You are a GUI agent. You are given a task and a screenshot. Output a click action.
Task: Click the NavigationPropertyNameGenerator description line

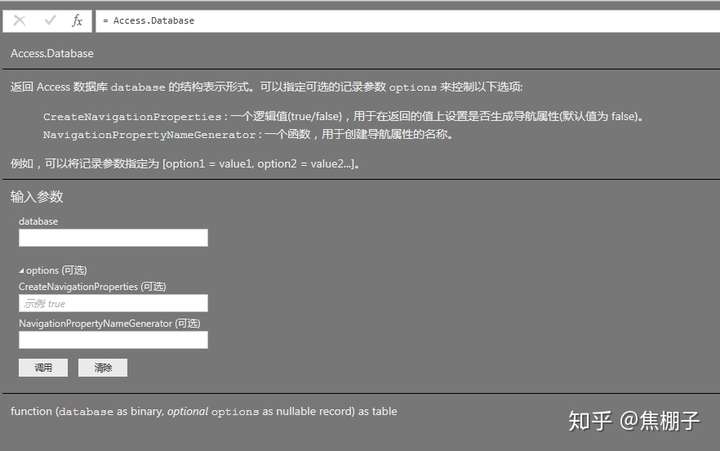pyautogui.click(x=248, y=134)
